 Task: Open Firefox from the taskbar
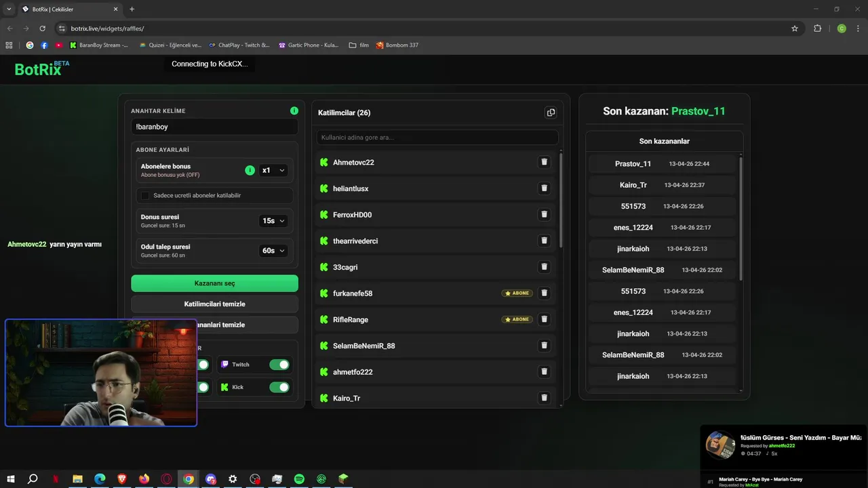pyautogui.click(x=144, y=479)
